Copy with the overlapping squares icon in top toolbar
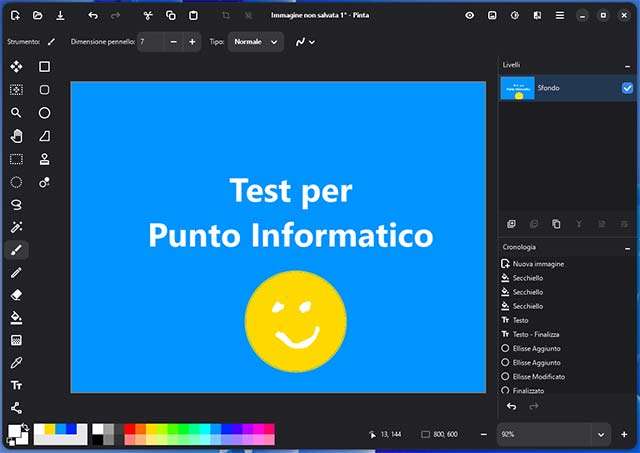Image resolution: width=640 pixels, height=453 pixels. [x=171, y=16]
